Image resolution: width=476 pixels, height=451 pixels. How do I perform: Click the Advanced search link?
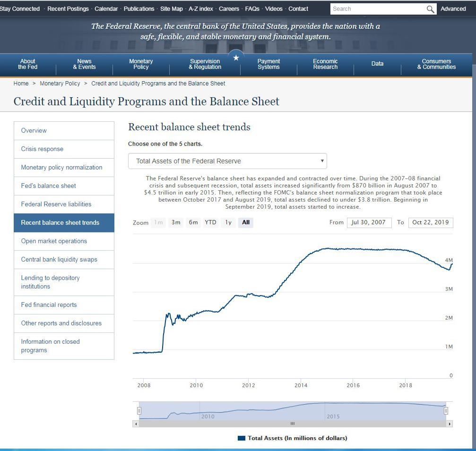[x=453, y=9]
